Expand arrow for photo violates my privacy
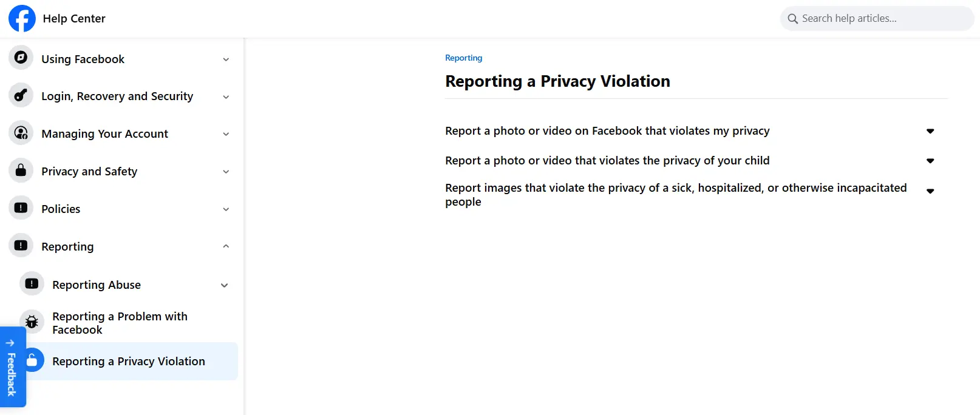The height and width of the screenshot is (415, 980). pos(930,131)
